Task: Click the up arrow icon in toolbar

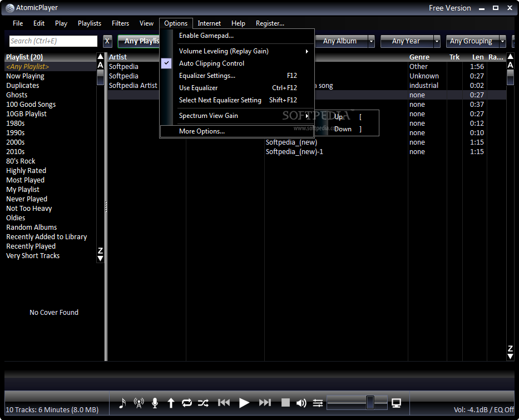Action: [171, 403]
